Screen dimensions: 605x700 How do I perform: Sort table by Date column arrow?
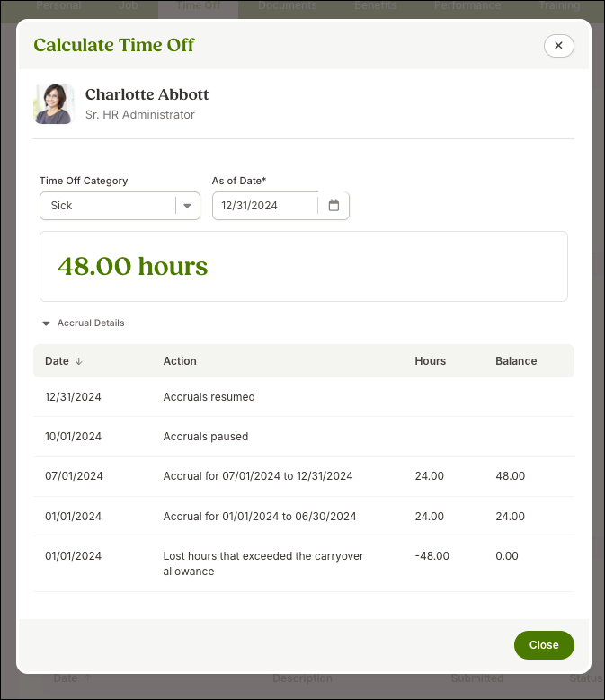[x=79, y=361]
